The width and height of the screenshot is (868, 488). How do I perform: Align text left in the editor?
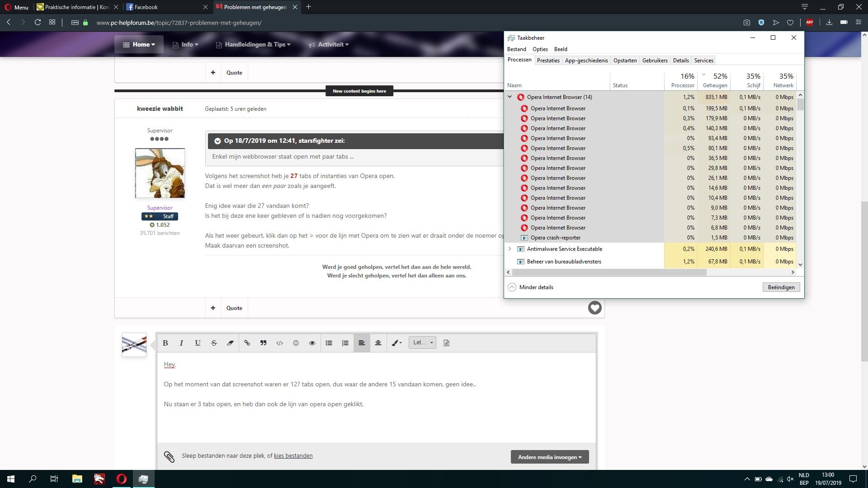point(362,343)
